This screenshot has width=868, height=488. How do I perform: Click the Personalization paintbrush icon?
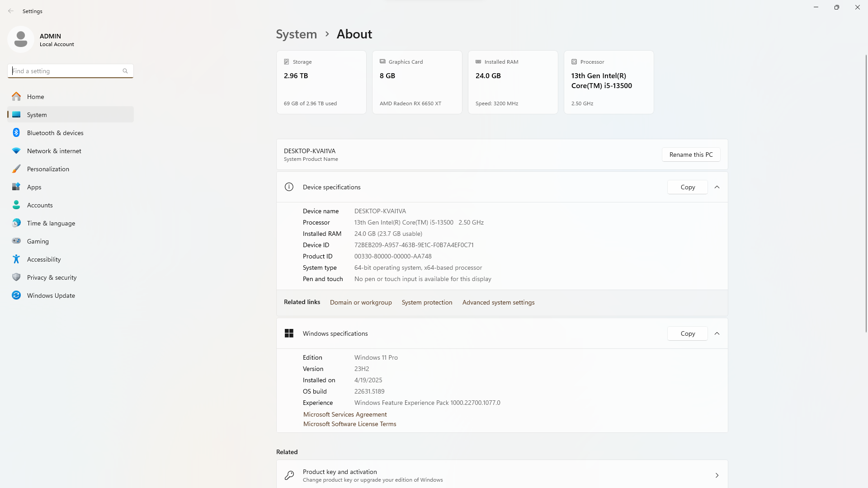click(x=16, y=169)
